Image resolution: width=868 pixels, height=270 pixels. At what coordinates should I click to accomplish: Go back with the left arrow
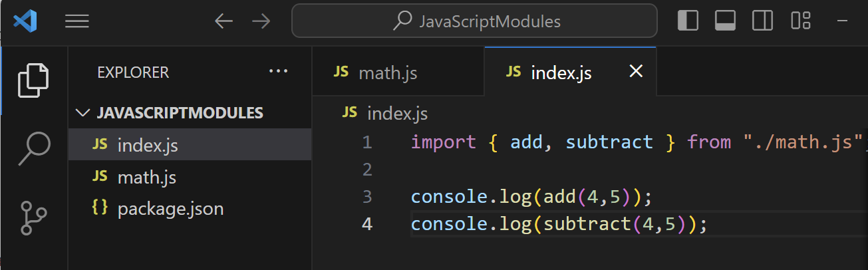(x=223, y=21)
